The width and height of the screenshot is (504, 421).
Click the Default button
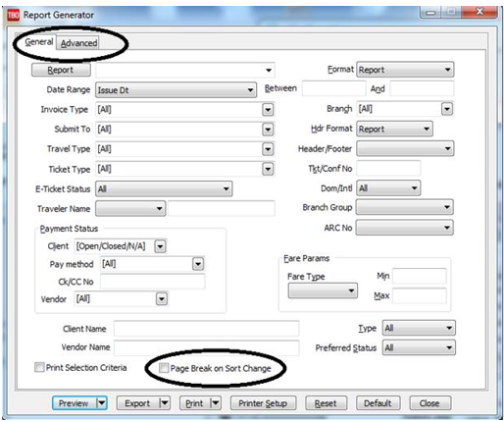(378, 403)
